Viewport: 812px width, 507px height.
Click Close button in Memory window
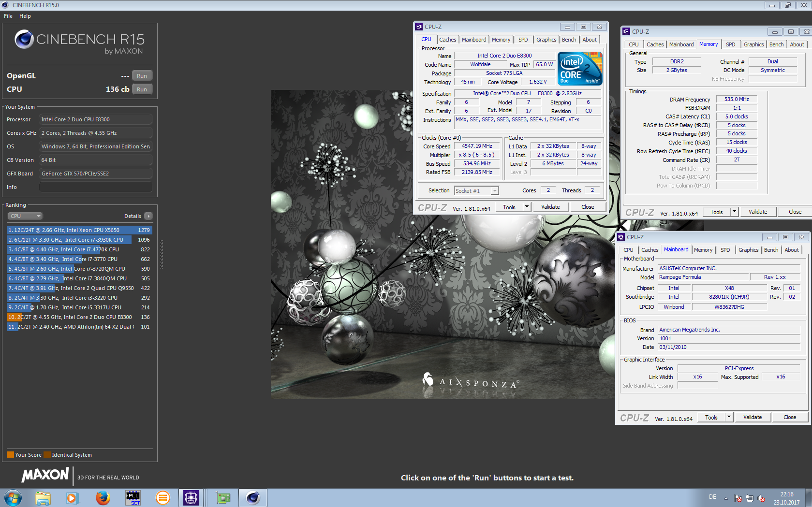click(795, 212)
